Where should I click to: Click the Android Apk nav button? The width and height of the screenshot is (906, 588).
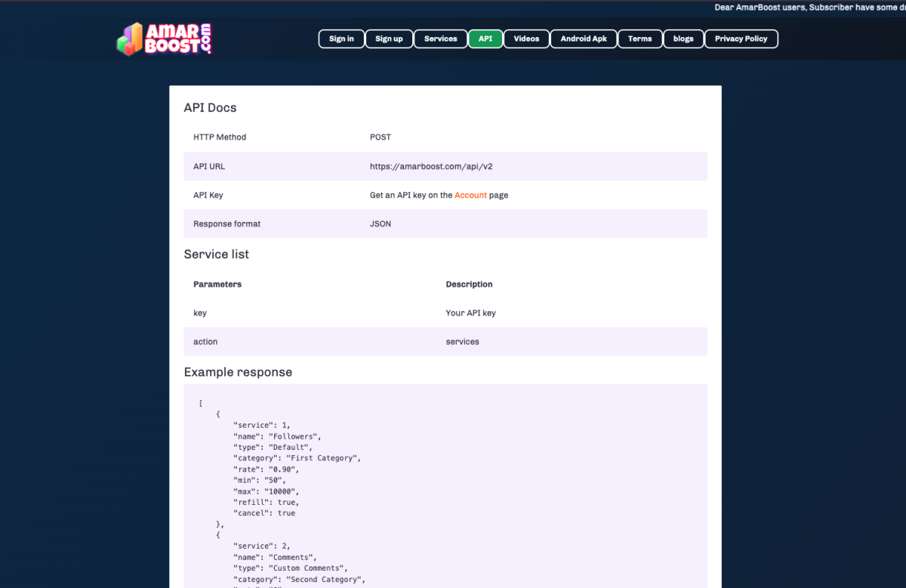584,39
